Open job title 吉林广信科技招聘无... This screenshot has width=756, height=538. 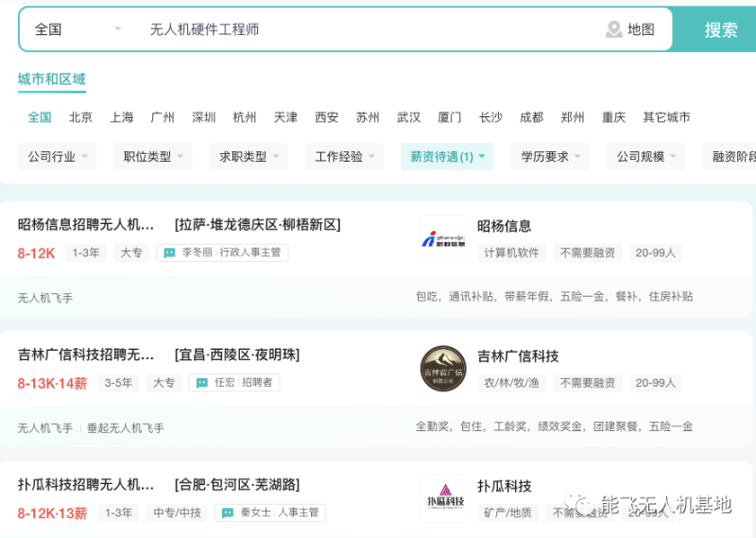click(86, 356)
